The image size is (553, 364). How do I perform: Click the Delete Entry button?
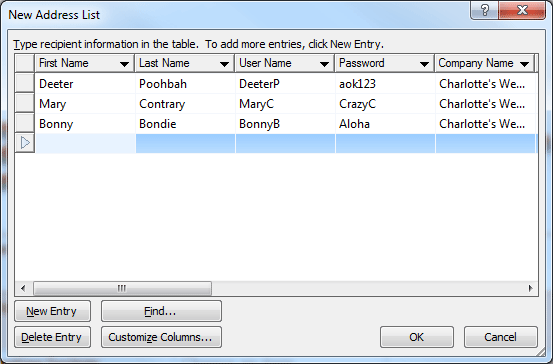(52, 337)
